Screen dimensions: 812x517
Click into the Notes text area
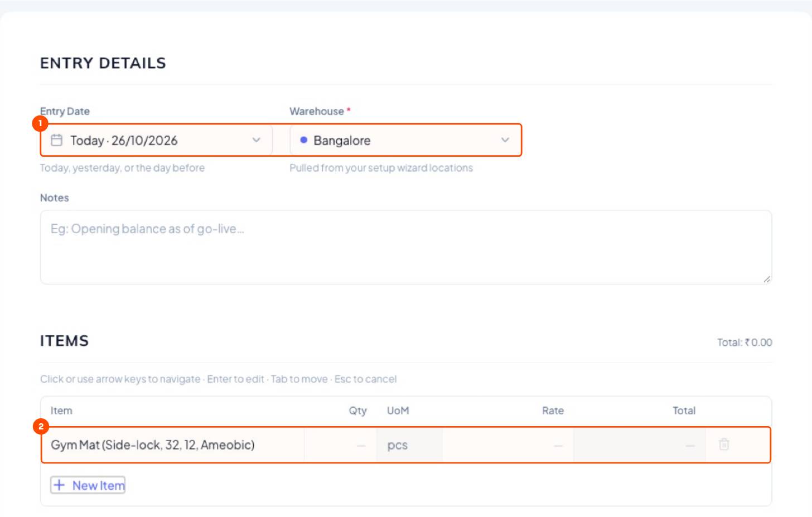pos(406,247)
